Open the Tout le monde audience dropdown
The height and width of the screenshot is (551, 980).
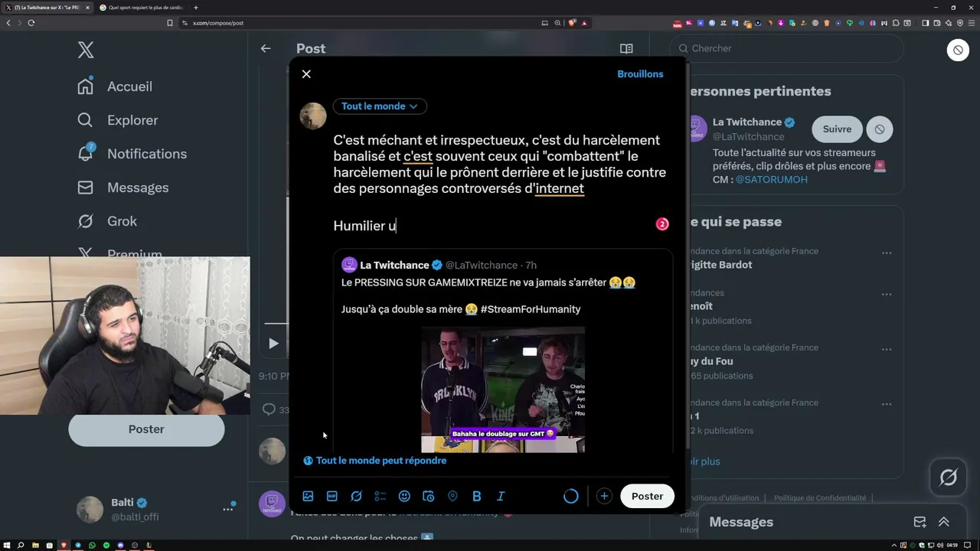(x=380, y=106)
